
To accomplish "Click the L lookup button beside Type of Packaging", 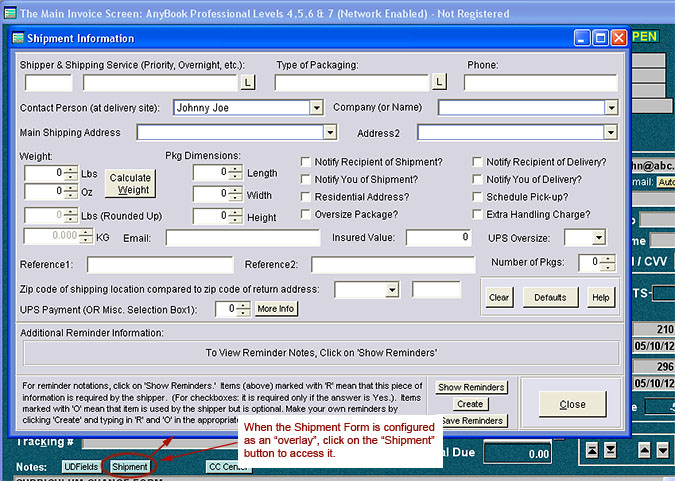I will [x=439, y=82].
